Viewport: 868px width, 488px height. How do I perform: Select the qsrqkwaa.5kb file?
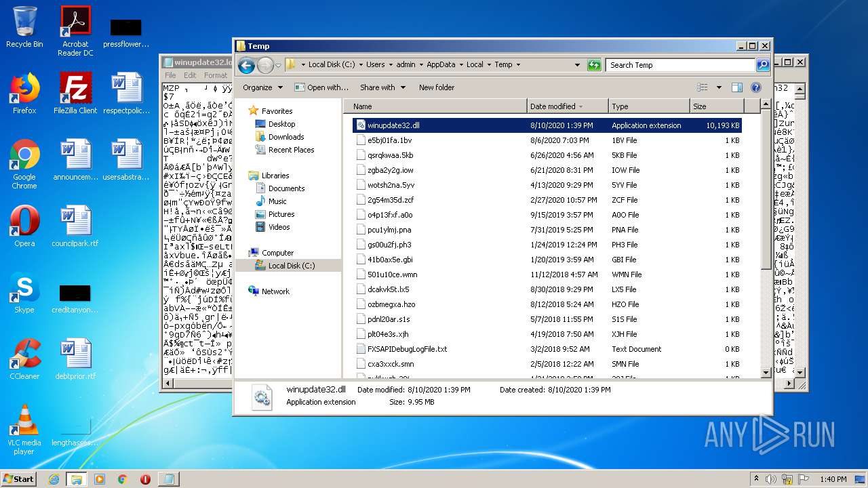point(547,155)
